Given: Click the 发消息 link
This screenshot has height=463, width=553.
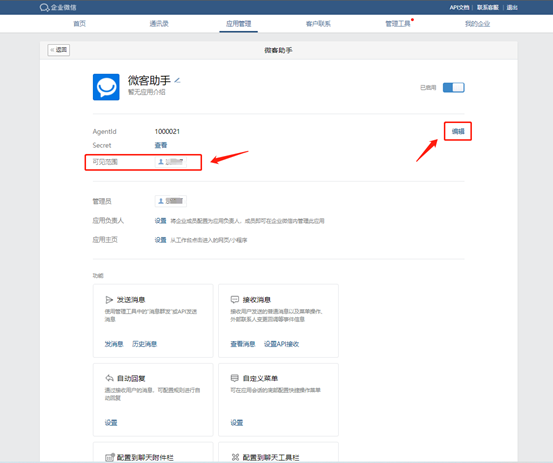Looking at the screenshot, I should [114, 344].
